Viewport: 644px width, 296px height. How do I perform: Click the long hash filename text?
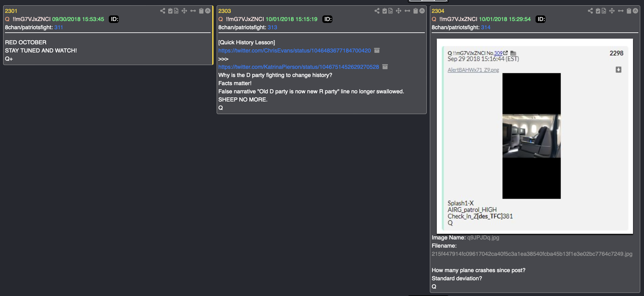[x=532, y=254]
